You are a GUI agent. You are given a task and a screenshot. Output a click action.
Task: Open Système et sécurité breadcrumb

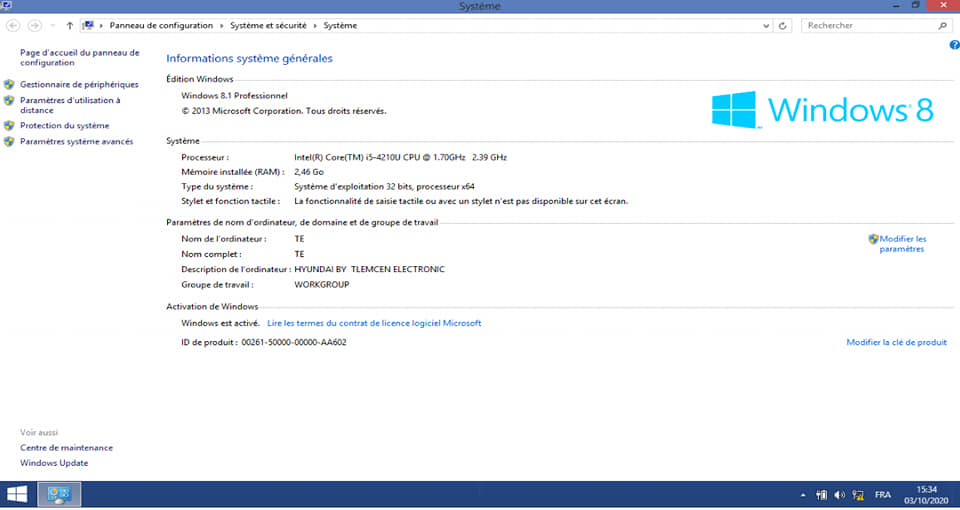pyautogui.click(x=268, y=26)
